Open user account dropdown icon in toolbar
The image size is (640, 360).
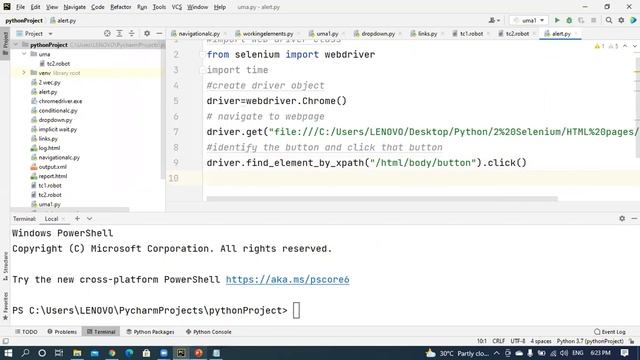494,20
